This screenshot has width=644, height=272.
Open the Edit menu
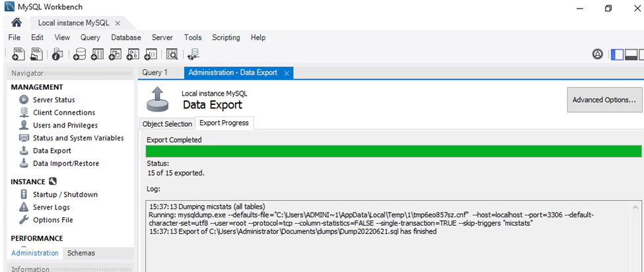pyautogui.click(x=37, y=38)
